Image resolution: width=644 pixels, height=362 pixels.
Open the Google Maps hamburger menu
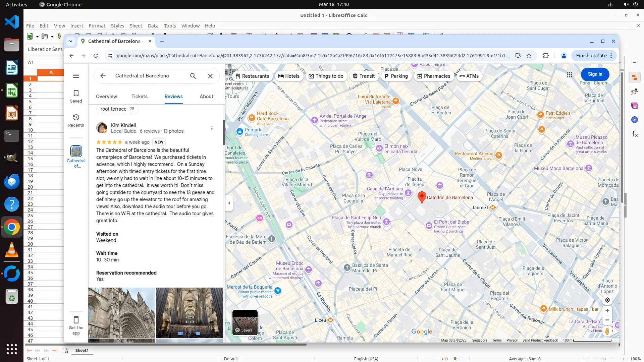click(76, 76)
